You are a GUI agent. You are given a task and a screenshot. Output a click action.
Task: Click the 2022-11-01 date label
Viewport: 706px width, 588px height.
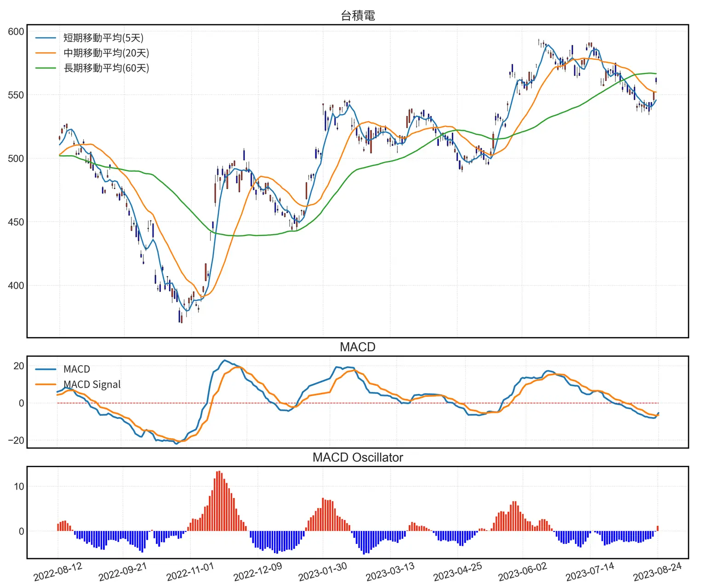tap(190, 572)
